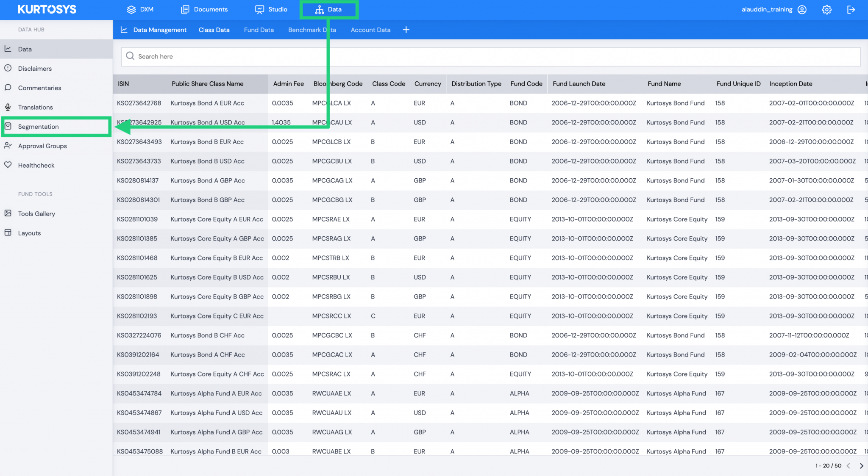This screenshot has width=868, height=476.
Task: Open the Studio section
Action: tap(271, 9)
